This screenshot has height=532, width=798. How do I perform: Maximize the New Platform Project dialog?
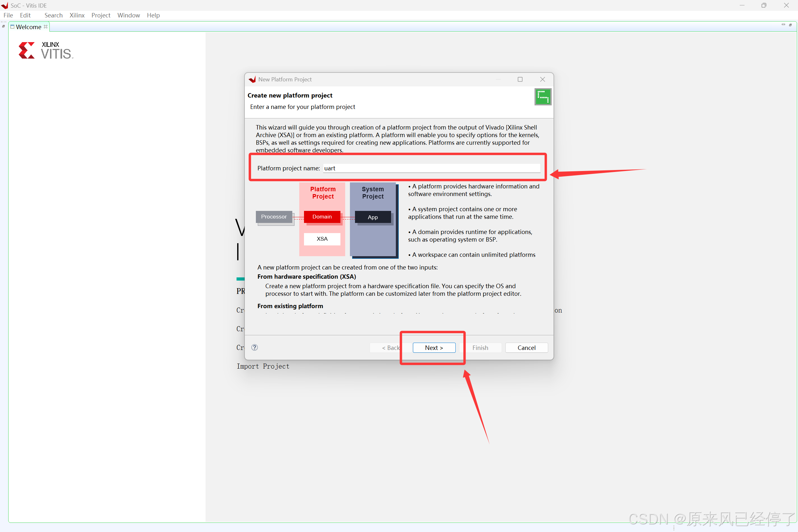tap(520, 79)
